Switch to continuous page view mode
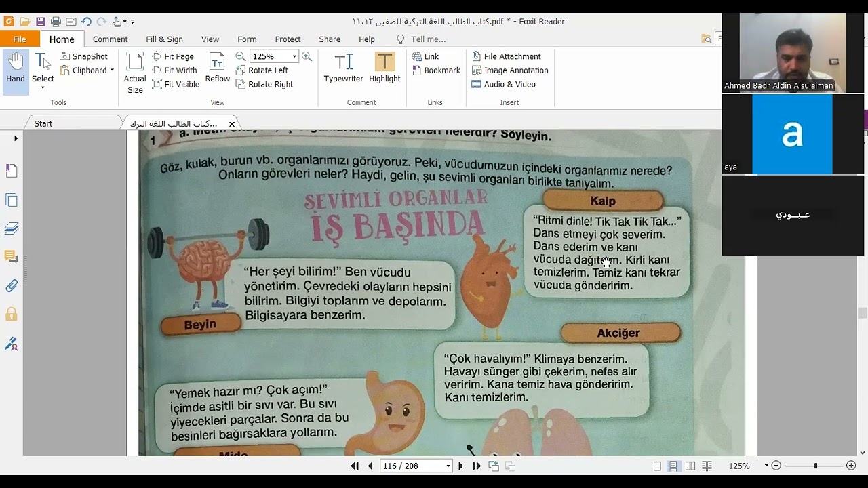 (673, 466)
